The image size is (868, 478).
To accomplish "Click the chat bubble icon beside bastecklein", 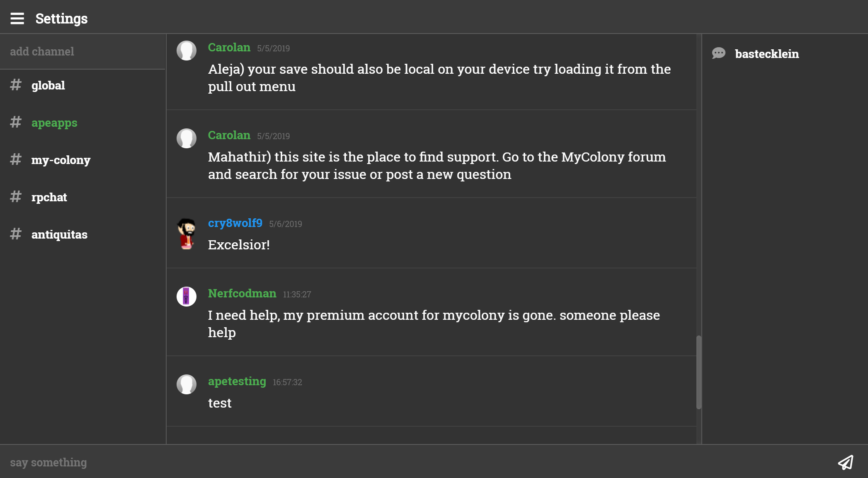I will coord(719,53).
